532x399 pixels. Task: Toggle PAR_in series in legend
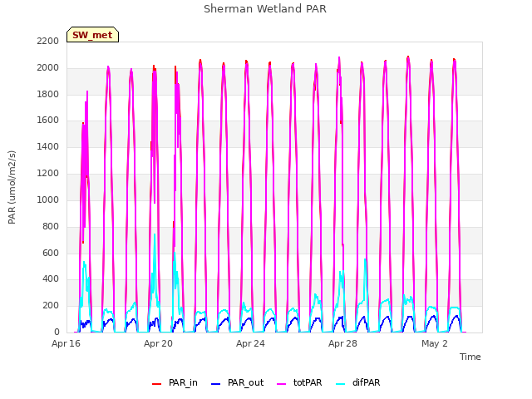175,382
